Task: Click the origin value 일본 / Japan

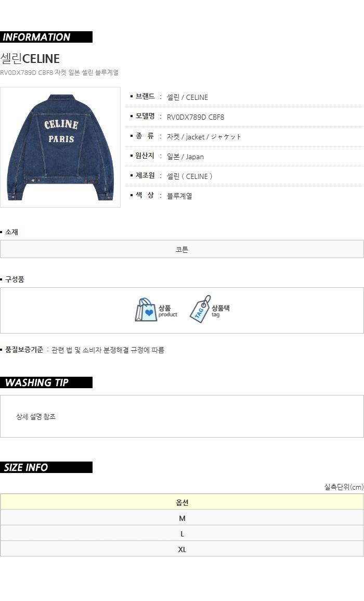Action: pyautogui.click(x=185, y=157)
